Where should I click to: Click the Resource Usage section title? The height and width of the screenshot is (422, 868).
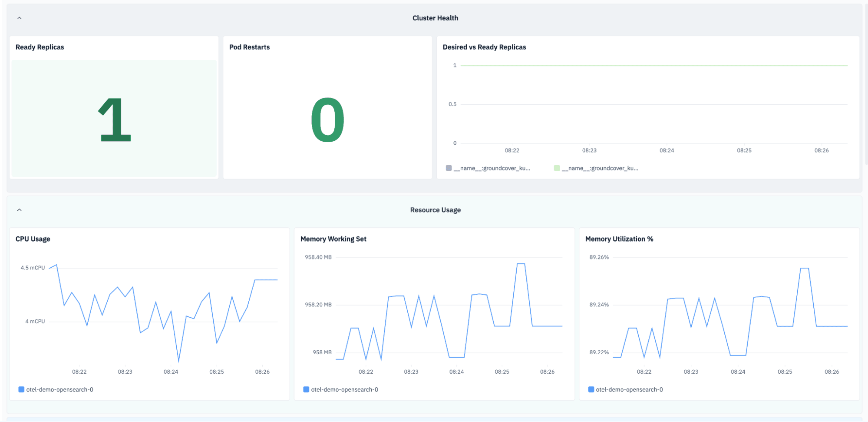(435, 210)
